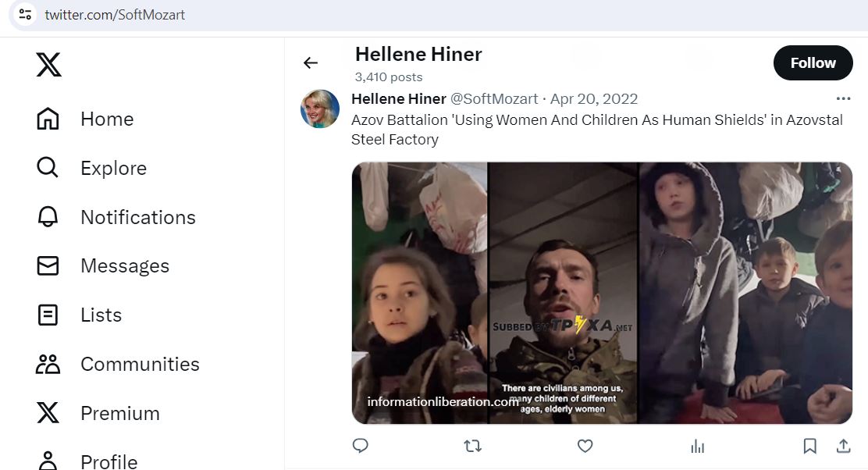Screen dimensions: 868x470
Task: Go back with the left arrow
Action: pos(311,63)
